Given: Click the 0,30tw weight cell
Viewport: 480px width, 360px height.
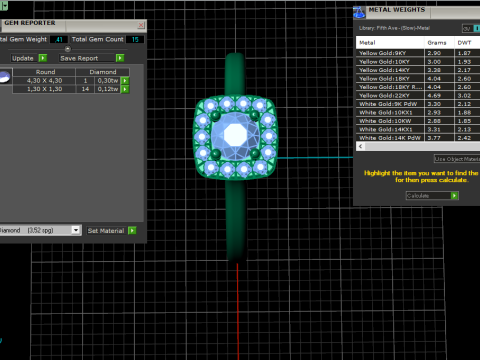Looking at the screenshot, I should coord(108,81).
